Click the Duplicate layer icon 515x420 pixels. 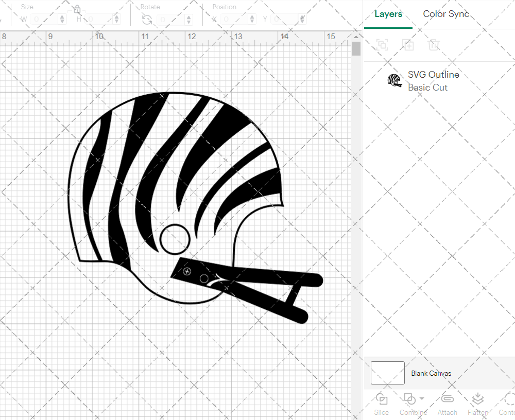pyautogui.click(x=408, y=45)
